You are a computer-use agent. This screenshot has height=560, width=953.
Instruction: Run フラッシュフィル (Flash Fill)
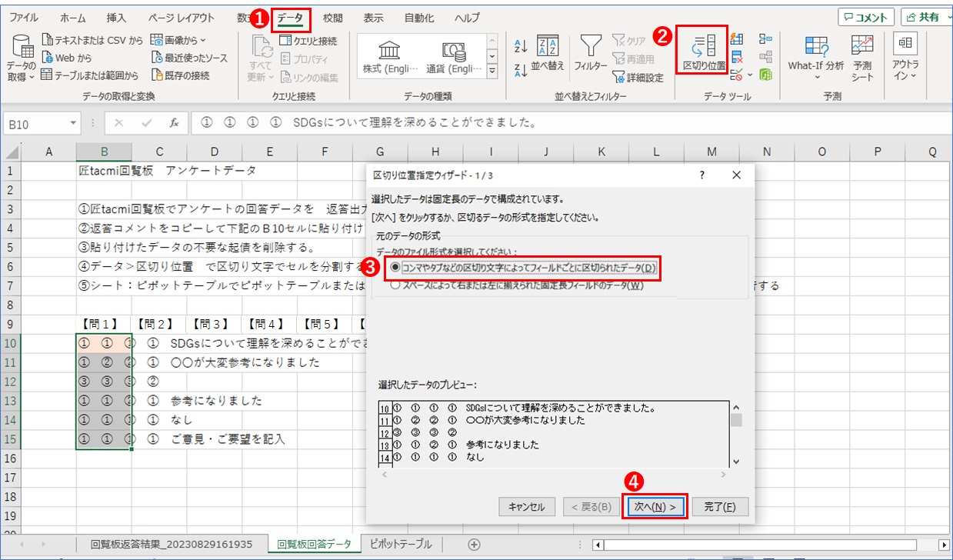(x=736, y=38)
